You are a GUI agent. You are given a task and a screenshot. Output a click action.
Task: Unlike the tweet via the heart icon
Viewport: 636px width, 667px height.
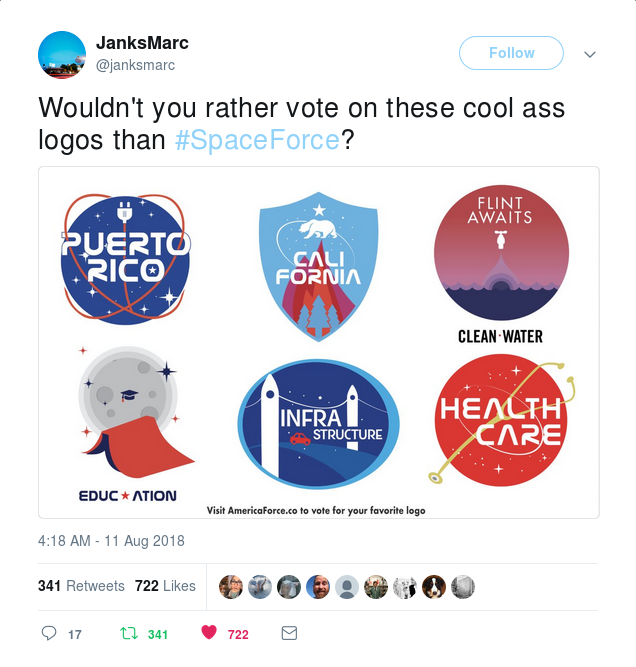tap(209, 633)
